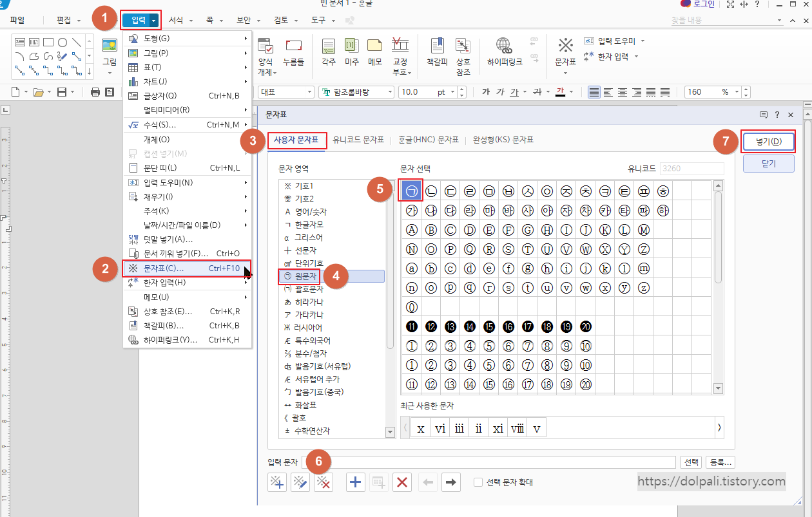This screenshot has width=812, height=517.
Task: Switch to the 유니코드 문자표 tab
Action: (x=358, y=140)
